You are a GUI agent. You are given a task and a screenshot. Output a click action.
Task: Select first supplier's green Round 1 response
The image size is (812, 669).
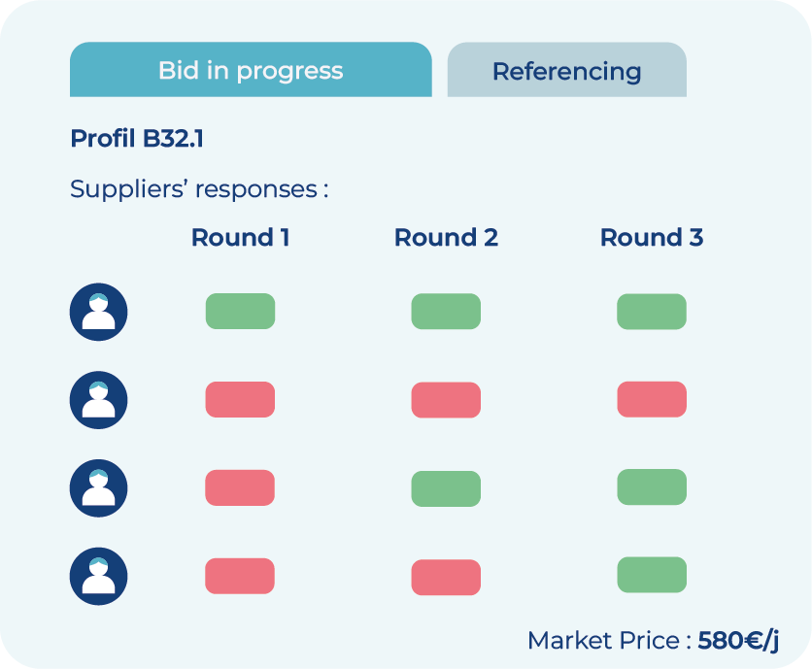[240, 312]
